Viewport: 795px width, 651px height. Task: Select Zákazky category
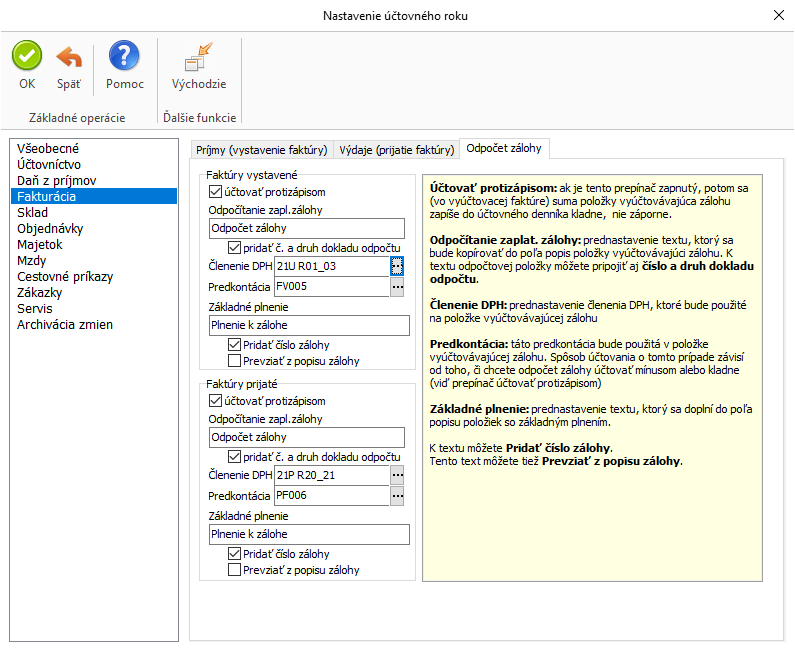pyautogui.click(x=94, y=293)
